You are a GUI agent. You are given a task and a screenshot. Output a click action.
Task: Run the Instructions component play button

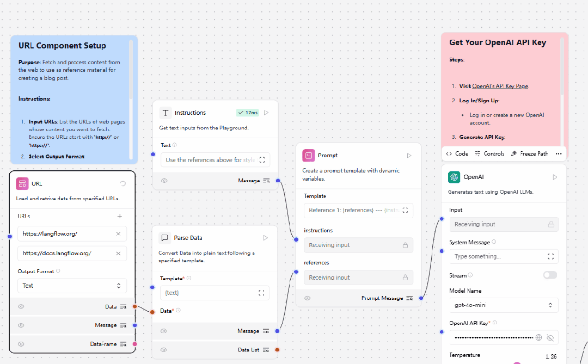coord(266,113)
